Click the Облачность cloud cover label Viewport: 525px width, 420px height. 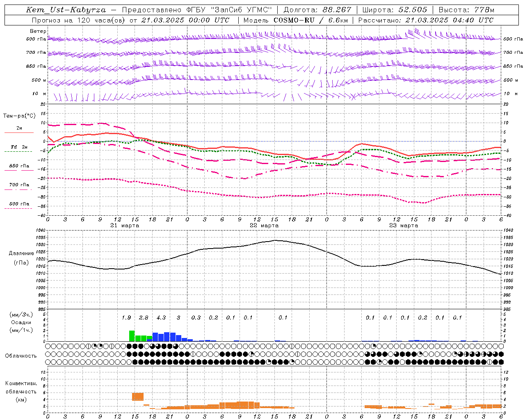click(21, 356)
